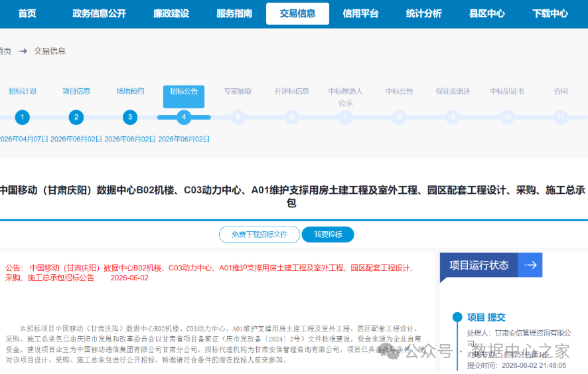Click faded step 11 circle on timeline

point(561,117)
